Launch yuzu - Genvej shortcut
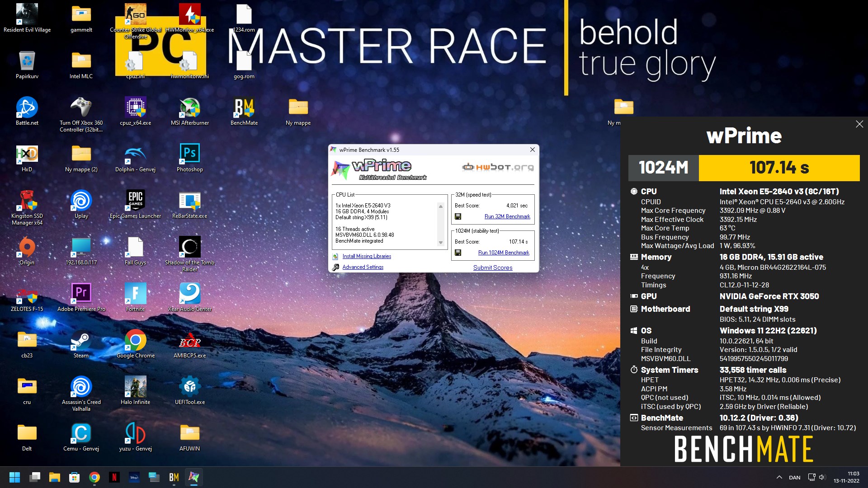868x488 pixels. coord(136,437)
